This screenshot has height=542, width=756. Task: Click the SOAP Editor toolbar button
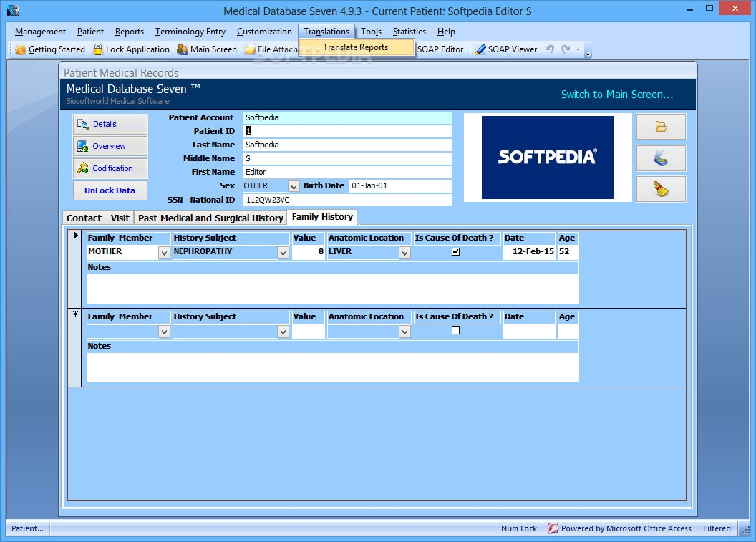pyautogui.click(x=440, y=49)
